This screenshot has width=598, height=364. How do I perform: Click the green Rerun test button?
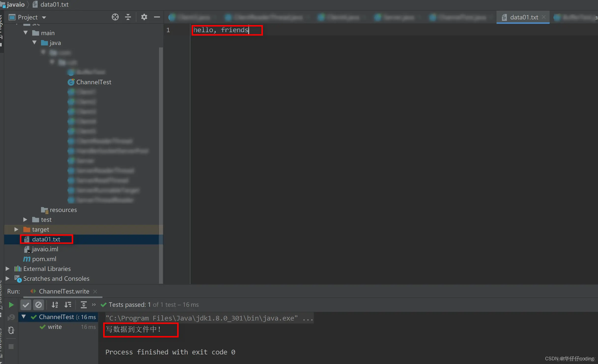point(11,305)
